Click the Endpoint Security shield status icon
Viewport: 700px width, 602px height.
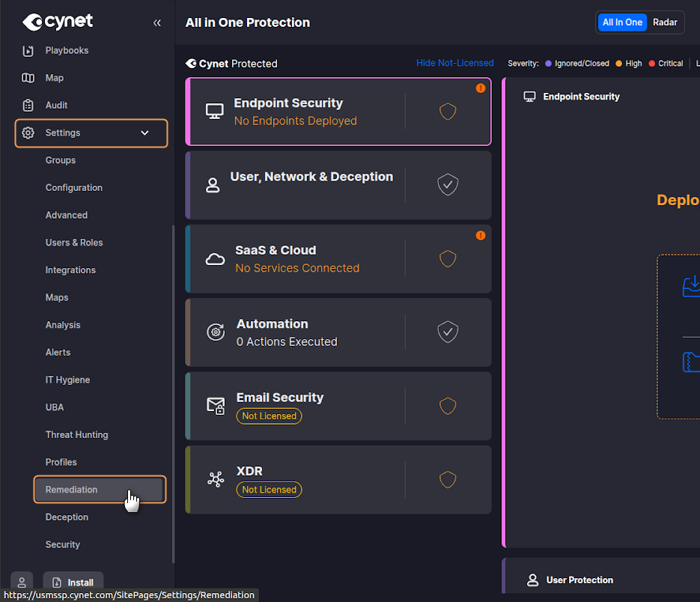click(448, 112)
